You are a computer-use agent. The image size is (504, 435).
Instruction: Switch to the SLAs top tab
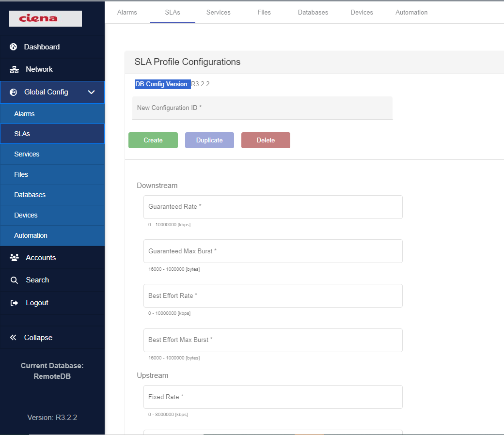173,12
